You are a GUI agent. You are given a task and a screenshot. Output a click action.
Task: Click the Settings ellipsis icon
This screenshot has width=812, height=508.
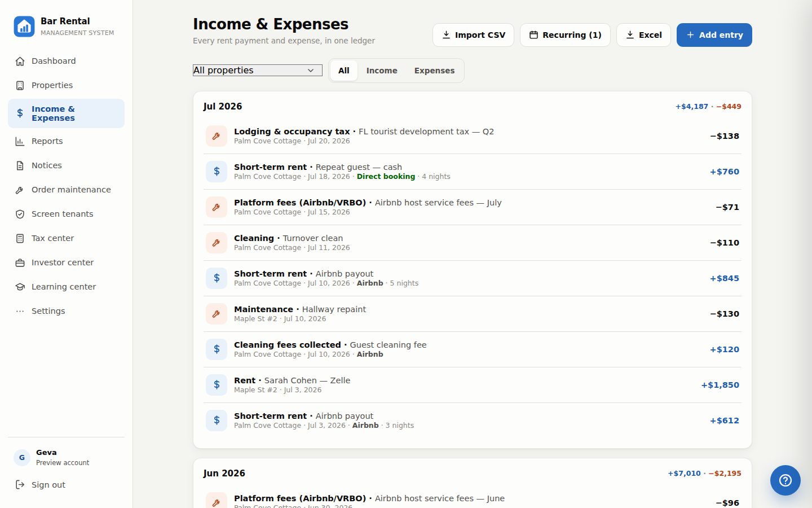(x=20, y=311)
